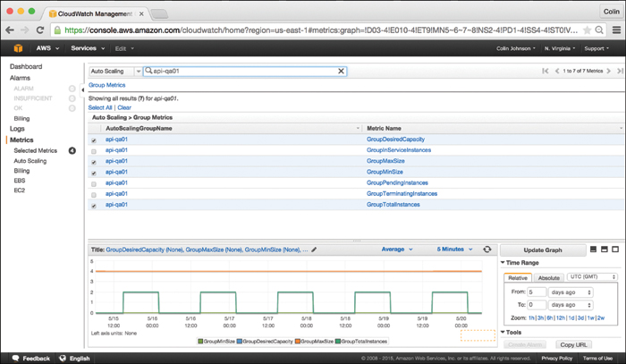Sort by the AutoScalingGroupName column header
The image size is (626, 364).
[139, 128]
